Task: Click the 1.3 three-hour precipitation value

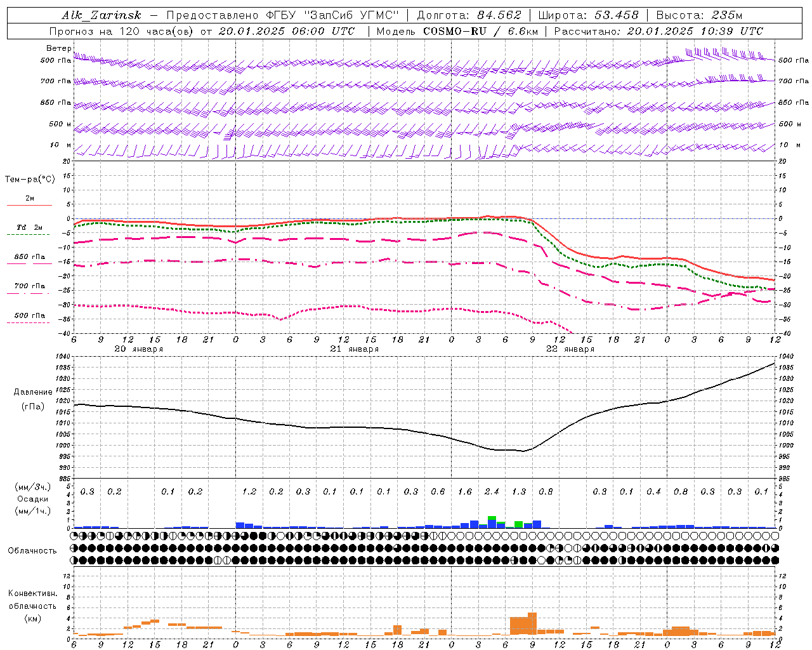Action: (x=519, y=491)
